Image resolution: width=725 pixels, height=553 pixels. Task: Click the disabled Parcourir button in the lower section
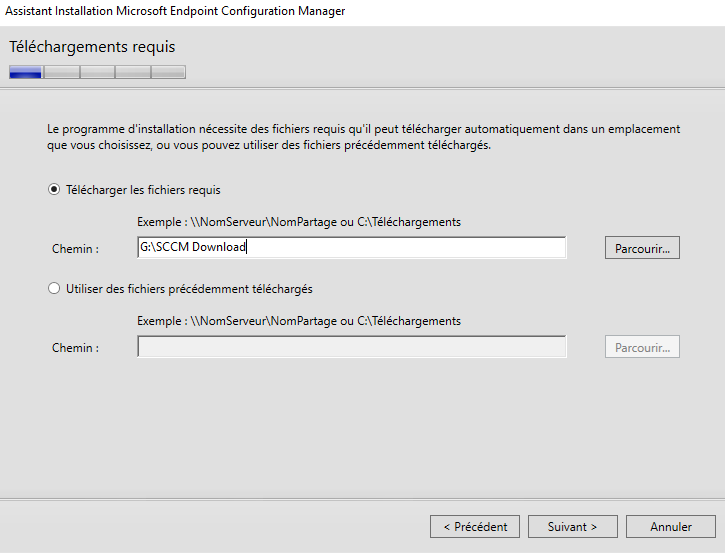click(642, 347)
